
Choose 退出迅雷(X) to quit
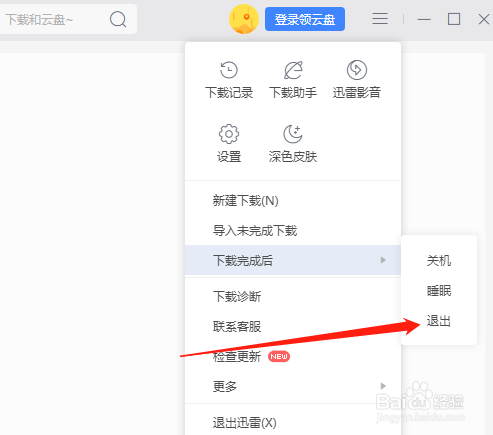click(293, 423)
